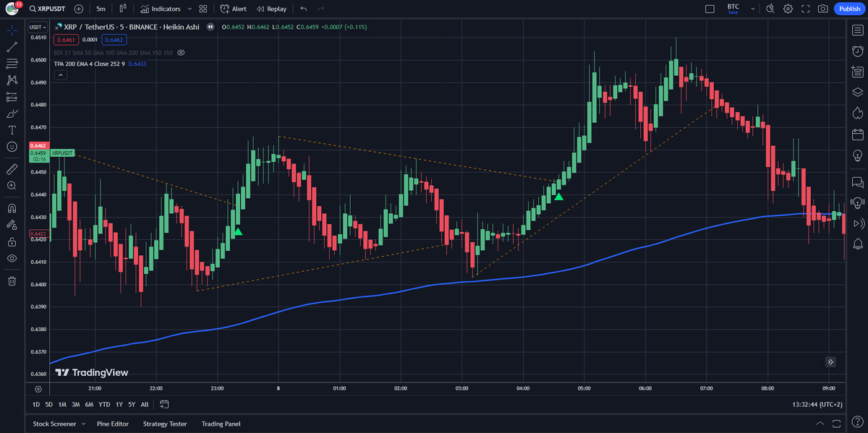868x433 pixels.
Task: Open the object tree layers panel
Action: pyautogui.click(x=857, y=92)
